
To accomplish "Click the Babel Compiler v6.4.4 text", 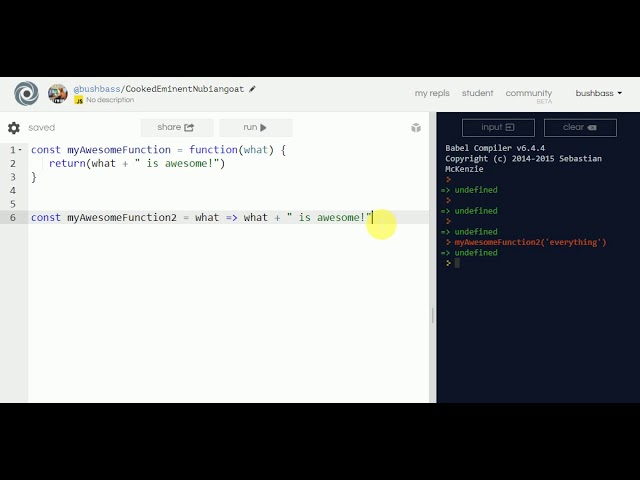I will (x=495, y=148).
